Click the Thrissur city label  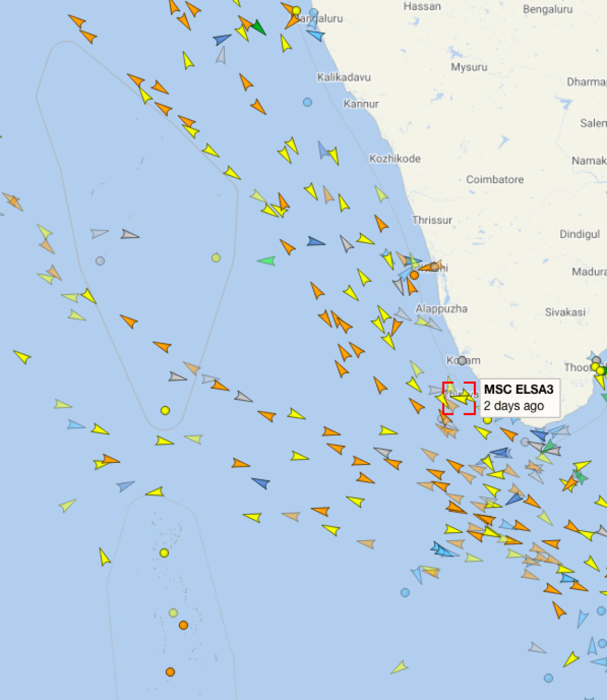pos(432,220)
